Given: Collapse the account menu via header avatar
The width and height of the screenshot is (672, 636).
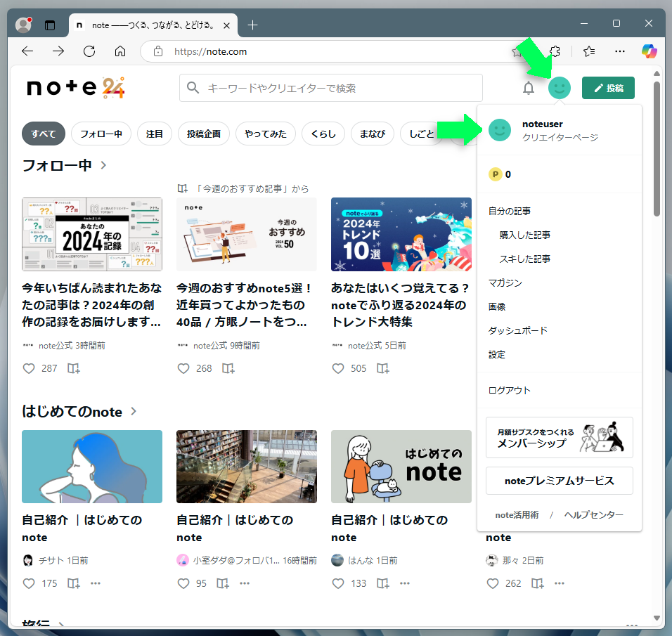Looking at the screenshot, I should click(560, 88).
